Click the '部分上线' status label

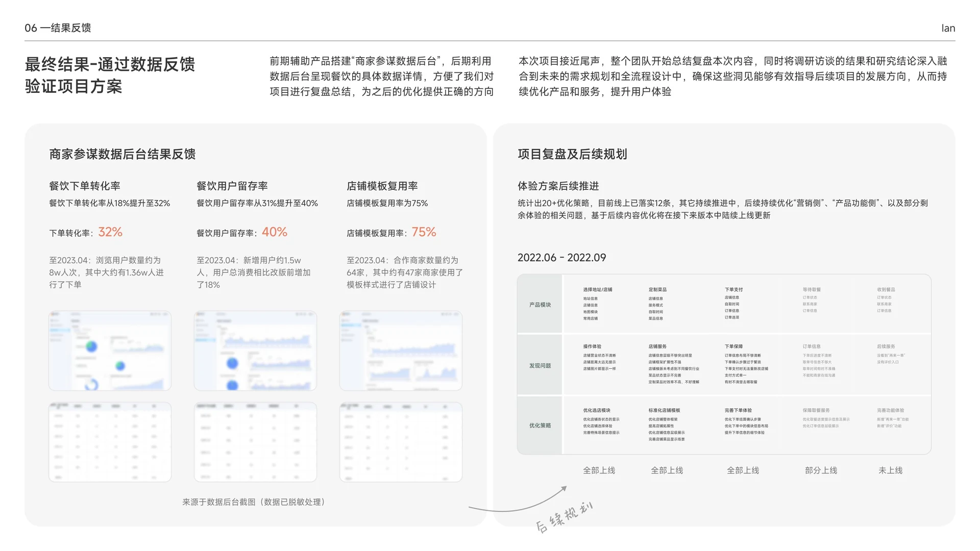click(x=821, y=470)
